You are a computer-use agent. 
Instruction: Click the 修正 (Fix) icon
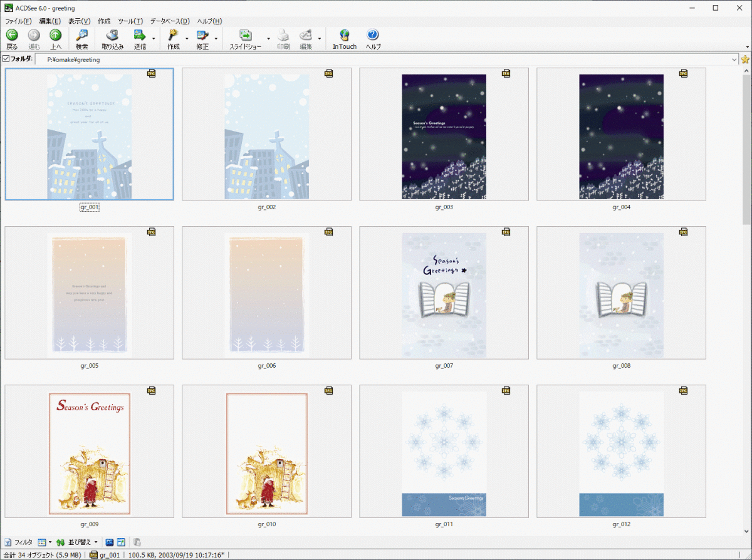(202, 35)
